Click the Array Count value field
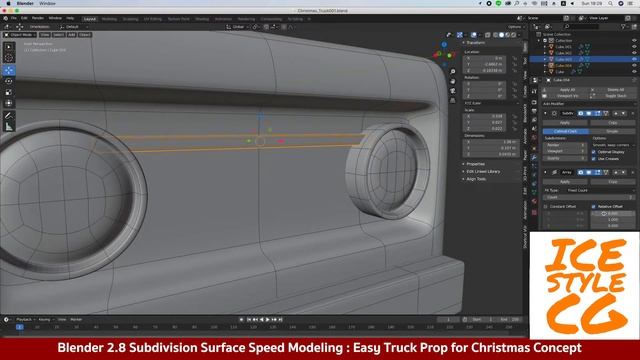This screenshot has height=360, width=640. click(589, 198)
